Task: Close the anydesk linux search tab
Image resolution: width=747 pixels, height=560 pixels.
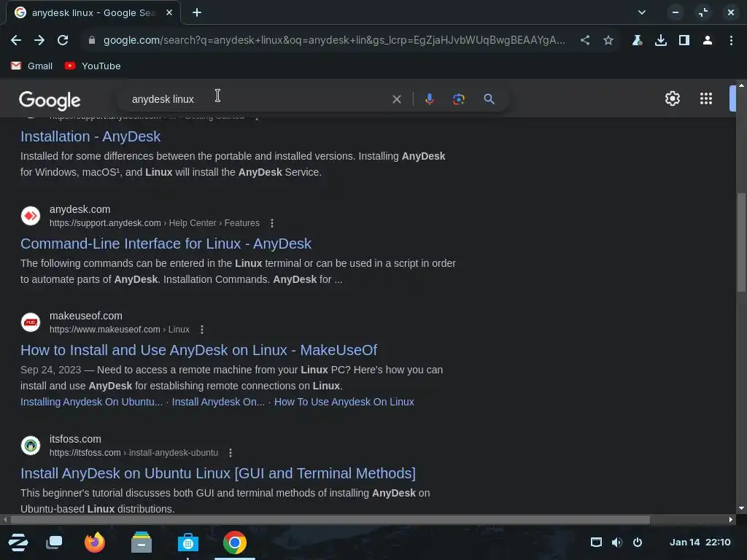Action: (169, 13)
